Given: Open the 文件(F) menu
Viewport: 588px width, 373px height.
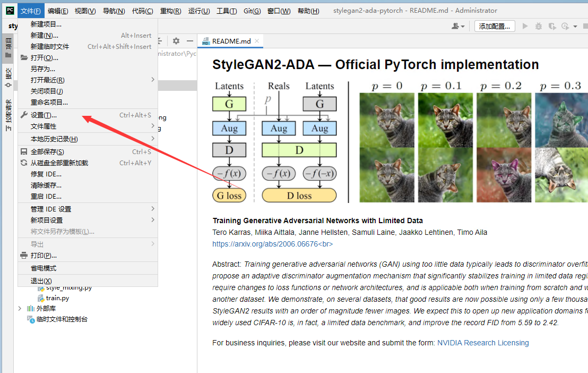Looking at the screenshot, I should 30,11.
